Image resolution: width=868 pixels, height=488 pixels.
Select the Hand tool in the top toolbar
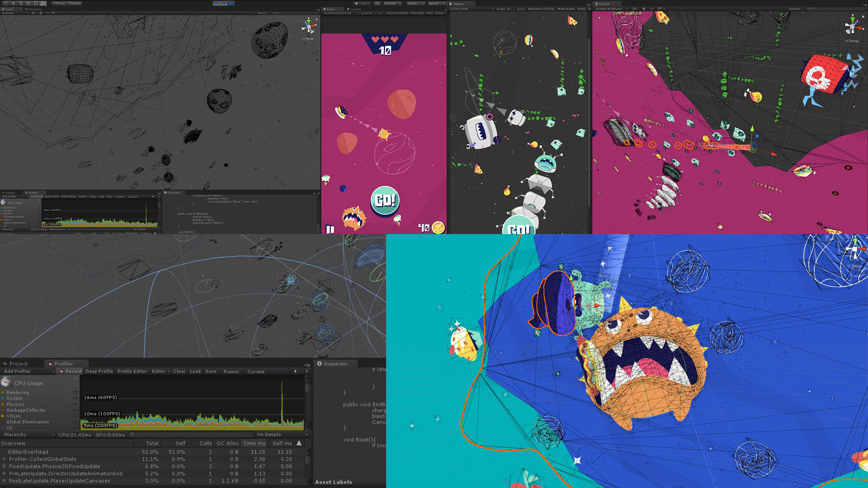pyautogui.click(x=6, y=3)
